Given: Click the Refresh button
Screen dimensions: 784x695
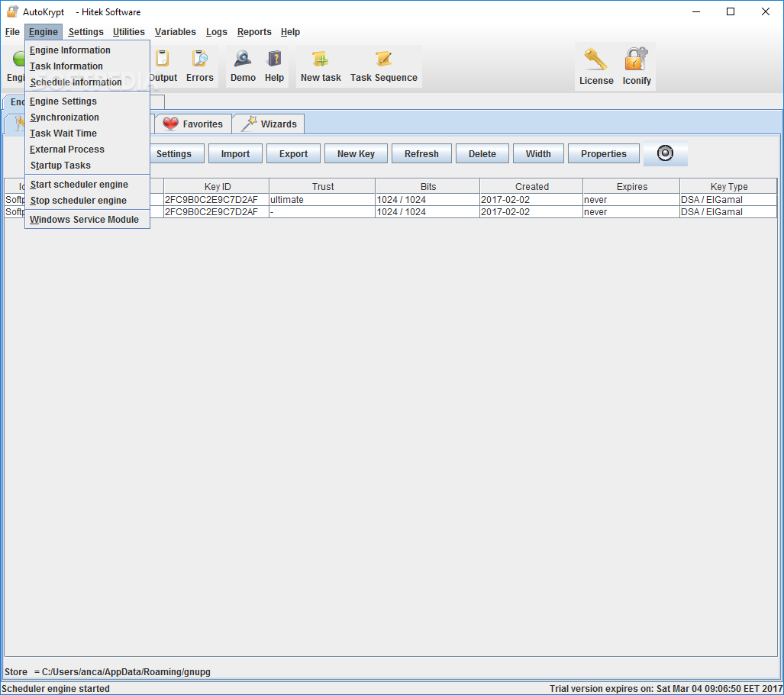Looking at the screenshot, I should pos(421,154).
